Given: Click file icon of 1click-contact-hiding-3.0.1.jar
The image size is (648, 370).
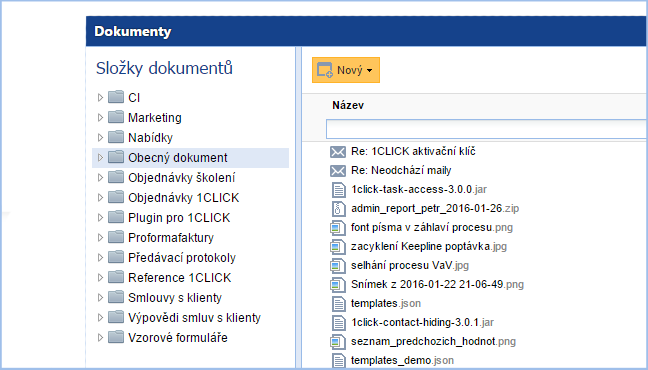Looking at the screenshot, I should 338,323.
